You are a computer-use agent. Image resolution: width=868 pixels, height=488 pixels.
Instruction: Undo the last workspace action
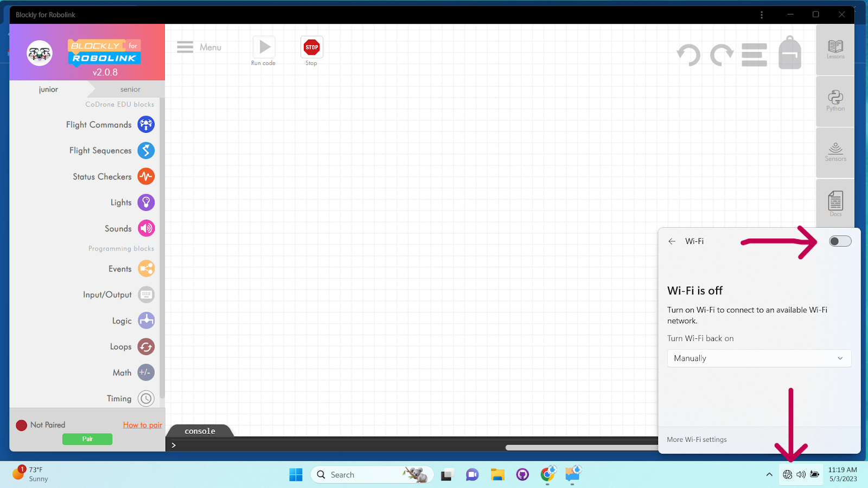coord(688,55)
